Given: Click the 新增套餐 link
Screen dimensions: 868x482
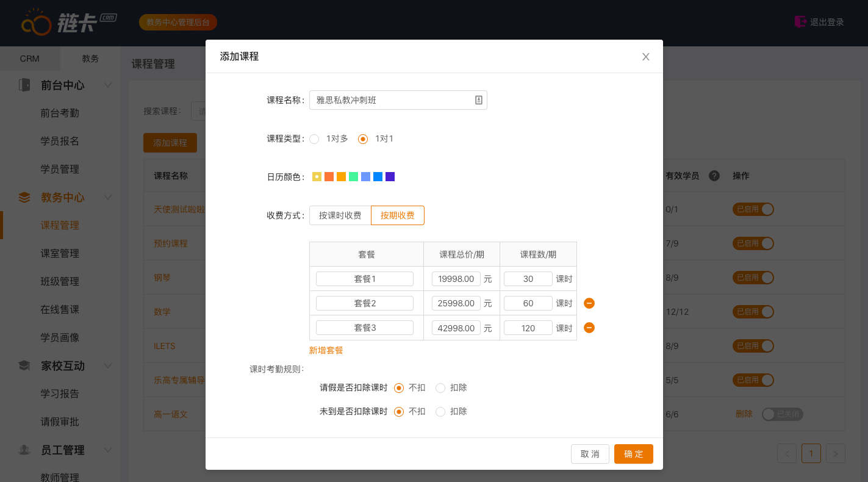Looking at the screenshot, I should (326, 350).
